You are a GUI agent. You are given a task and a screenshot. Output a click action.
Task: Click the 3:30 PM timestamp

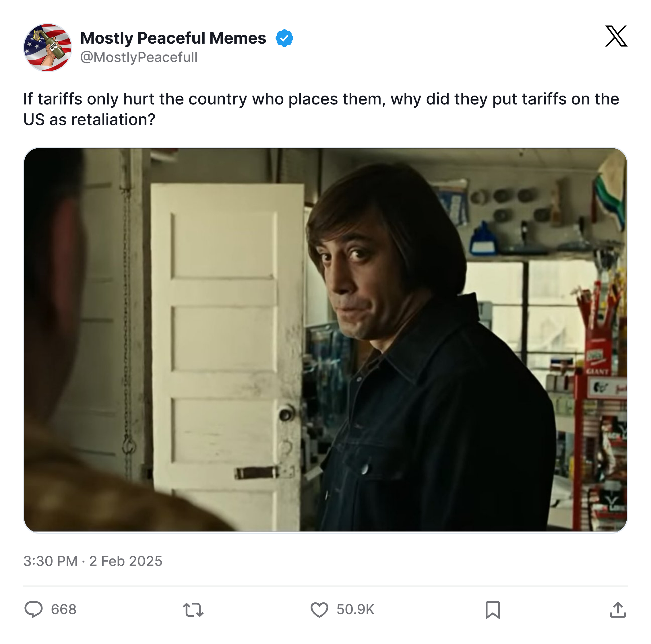point(51,561)
